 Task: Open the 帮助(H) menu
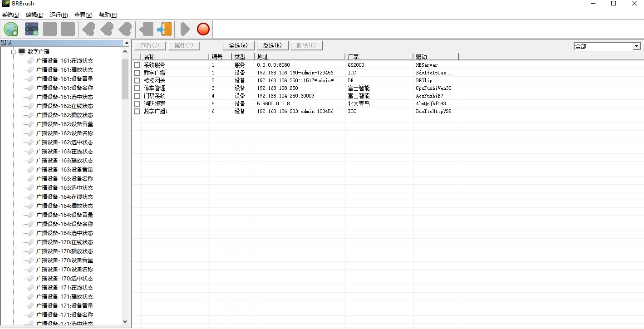click(108, 15)
